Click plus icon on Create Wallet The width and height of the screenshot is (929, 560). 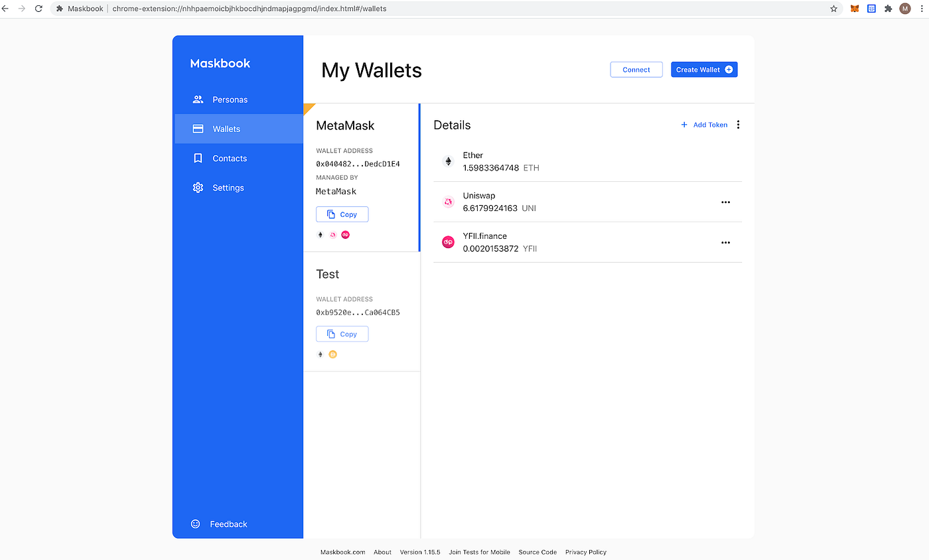(729, 70)
